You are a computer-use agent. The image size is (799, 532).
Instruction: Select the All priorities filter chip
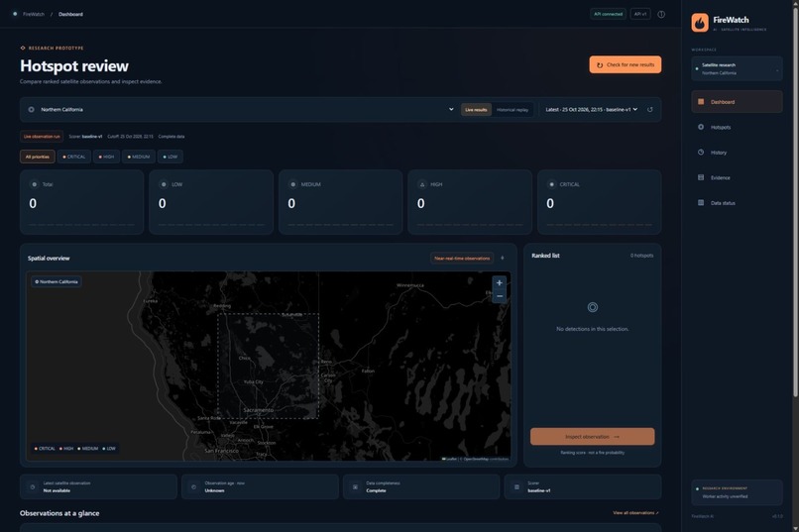tap(38, 157)
